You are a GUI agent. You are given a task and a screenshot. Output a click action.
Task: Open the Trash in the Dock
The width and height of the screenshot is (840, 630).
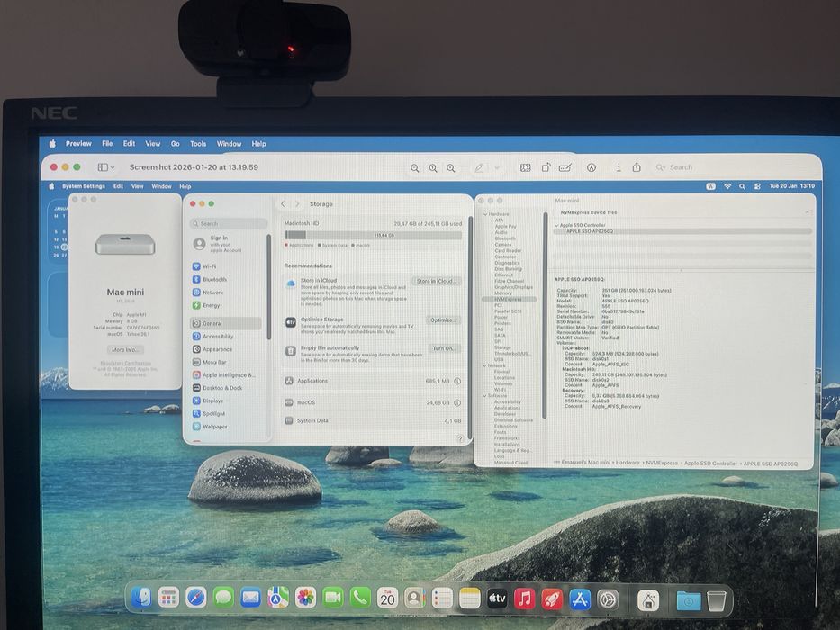(717, 600)
